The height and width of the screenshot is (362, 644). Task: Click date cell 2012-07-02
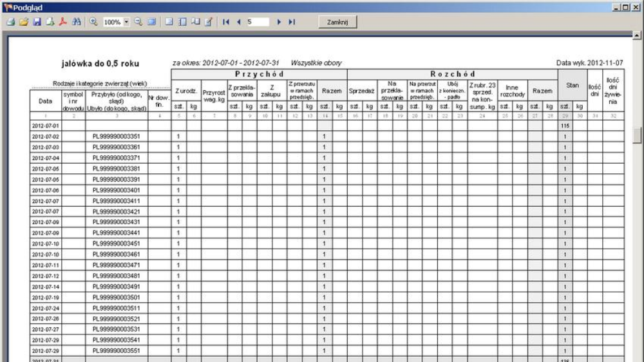click(x=46, y=137)
